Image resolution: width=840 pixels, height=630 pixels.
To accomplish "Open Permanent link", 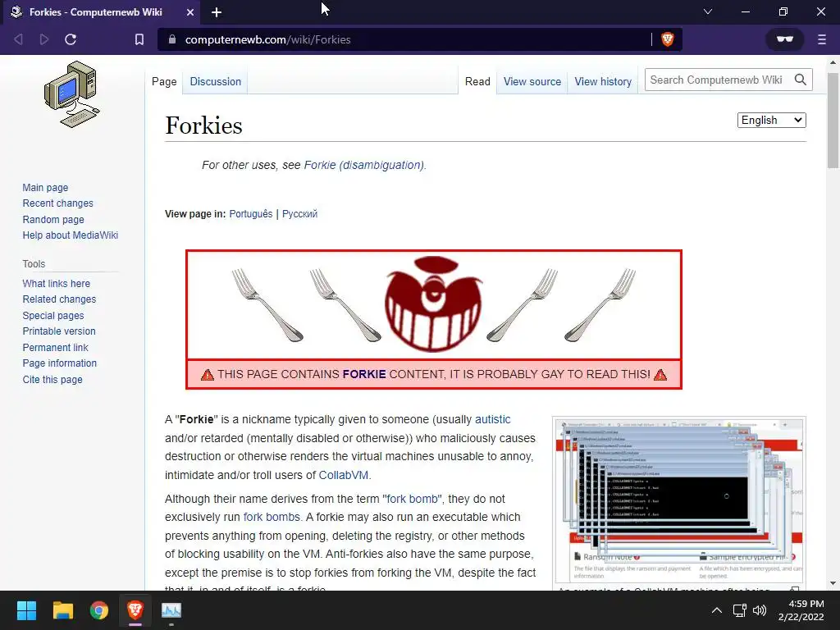I will pos(55,347).
